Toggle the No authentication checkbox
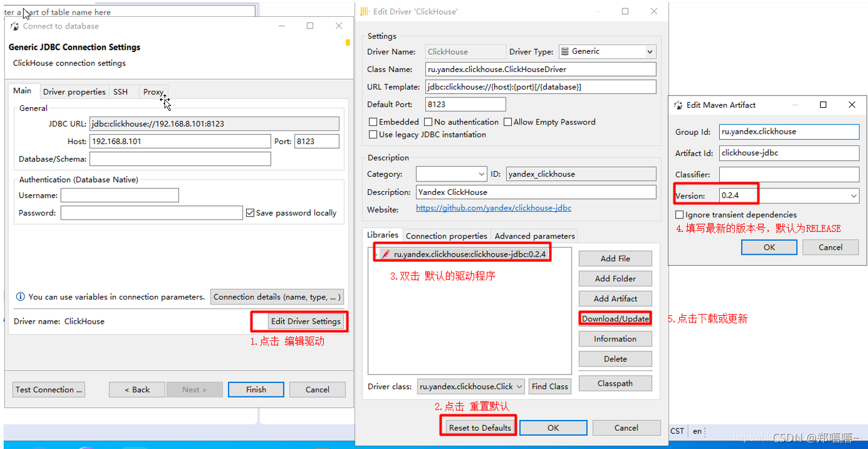Image resolution: width=868 pixels, height=449 pixels. (x=429, y=122)
